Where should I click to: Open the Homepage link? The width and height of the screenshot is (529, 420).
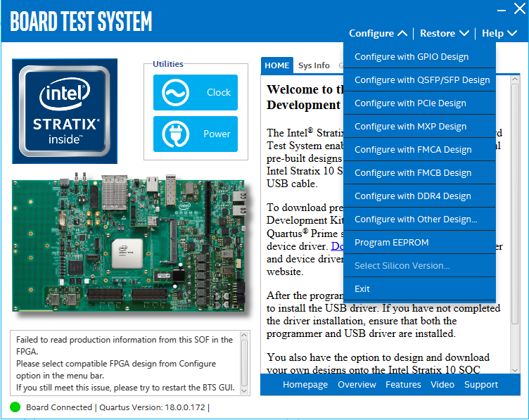[305, 385]
